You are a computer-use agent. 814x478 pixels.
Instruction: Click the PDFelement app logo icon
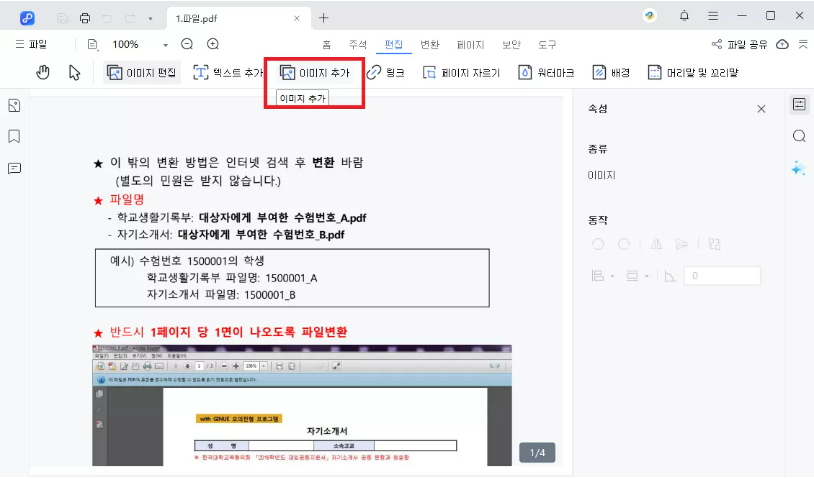pos(27,18)
